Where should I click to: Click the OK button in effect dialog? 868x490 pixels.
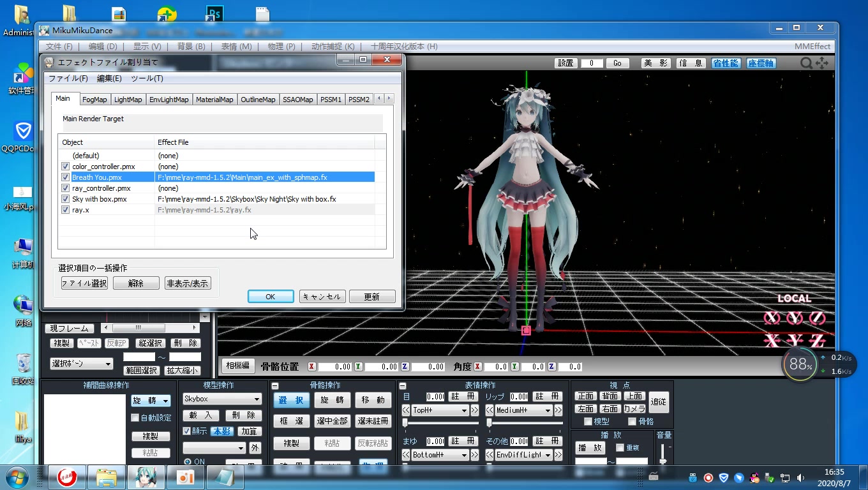271,297
